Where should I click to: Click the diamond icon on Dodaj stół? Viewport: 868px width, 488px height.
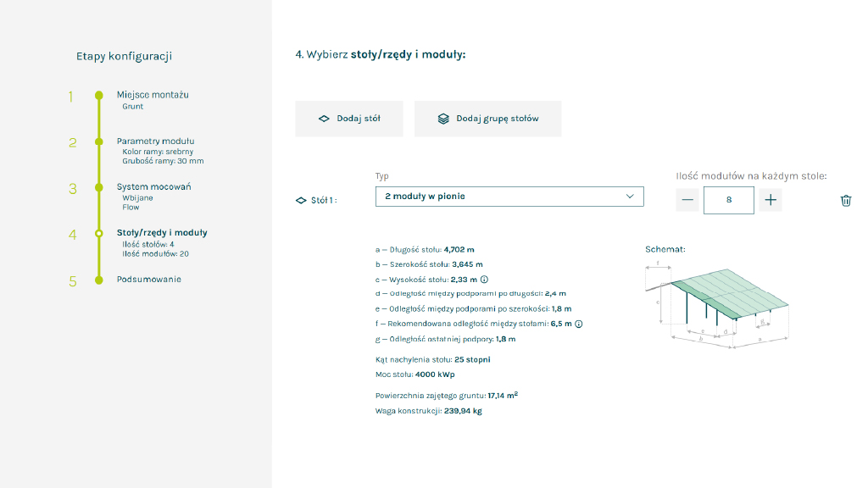[324, 119]
